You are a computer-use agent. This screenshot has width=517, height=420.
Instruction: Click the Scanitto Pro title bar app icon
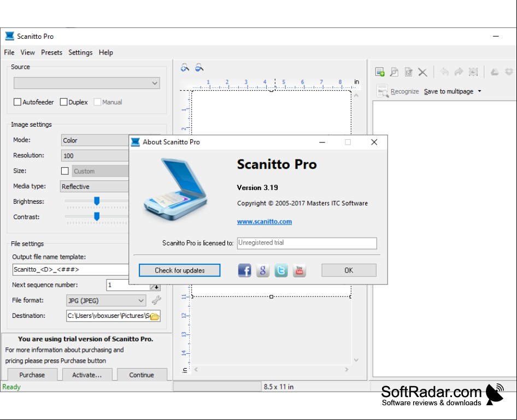click(x=9, y=36)
